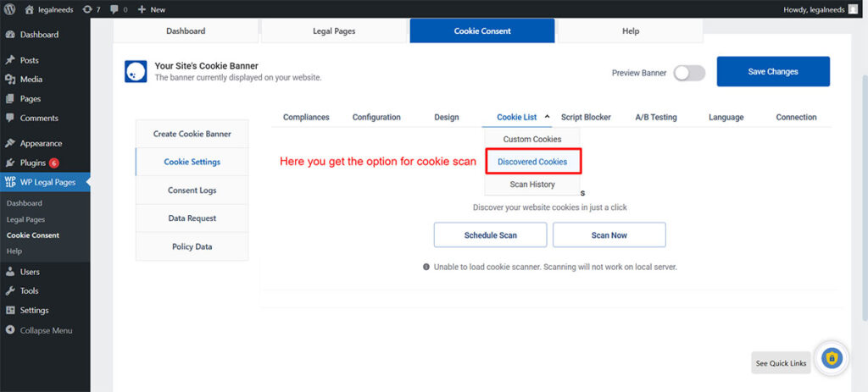Open Create Cookie Banner side panel item
This screenshot has height=392, width=868.
pos(192,134)
